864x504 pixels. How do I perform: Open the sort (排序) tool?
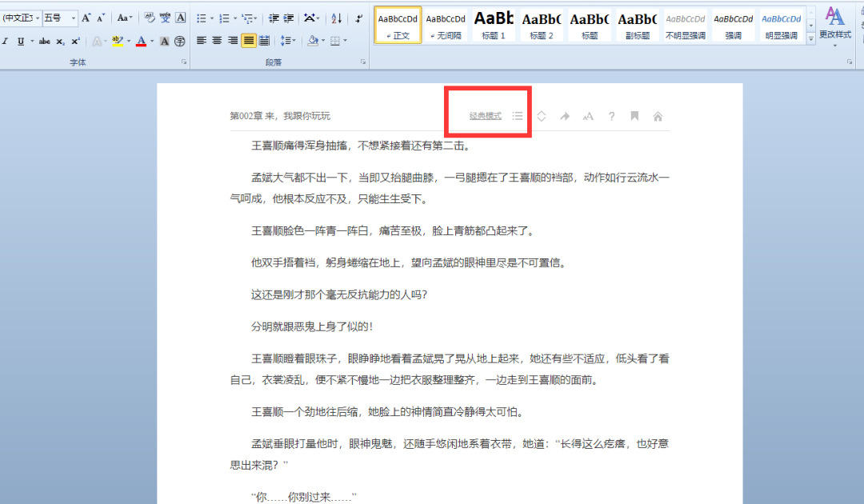click(x=337, y=19)
